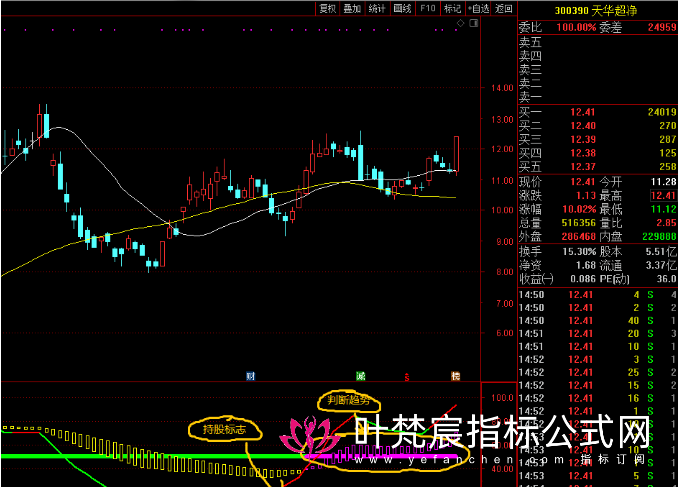The image size is (679, 487).
Task: Click the green 减 event marker
Action: pyautogui.click(x=360, y=376)
